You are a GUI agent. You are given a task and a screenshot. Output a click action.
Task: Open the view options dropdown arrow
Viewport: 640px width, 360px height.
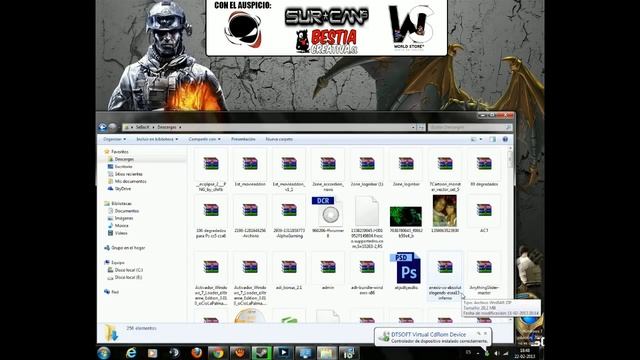[481, 139]
